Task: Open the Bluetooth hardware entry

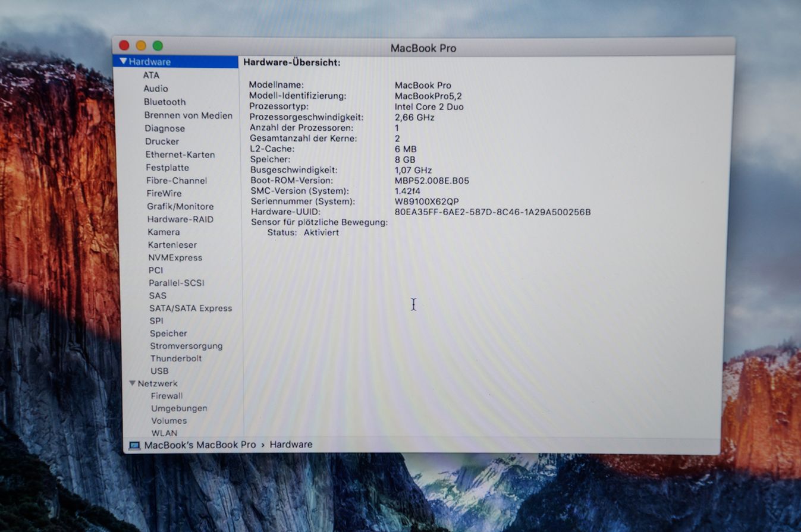Action: [165, 102]
